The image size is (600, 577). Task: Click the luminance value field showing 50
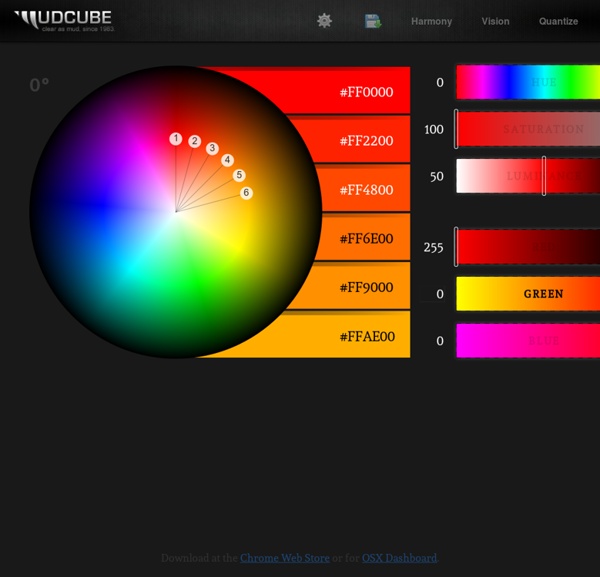point(436,177)
